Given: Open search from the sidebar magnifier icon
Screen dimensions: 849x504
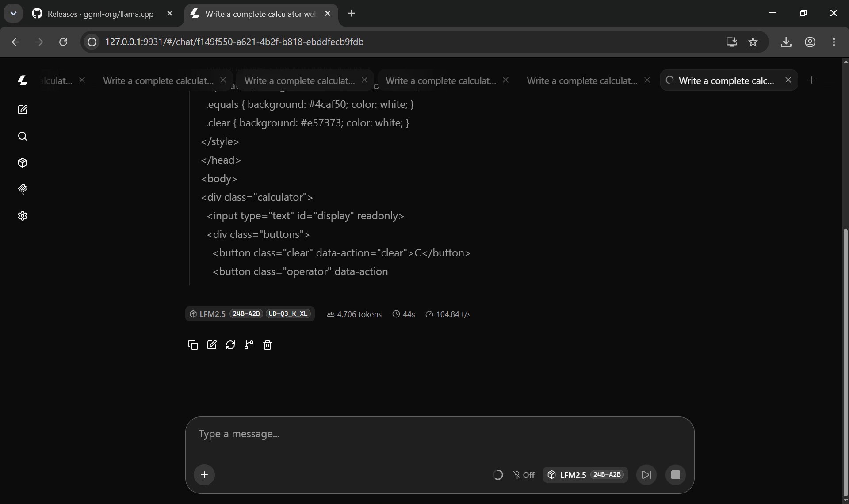Looking at the screenshot, I should click(x=23, y=136).
